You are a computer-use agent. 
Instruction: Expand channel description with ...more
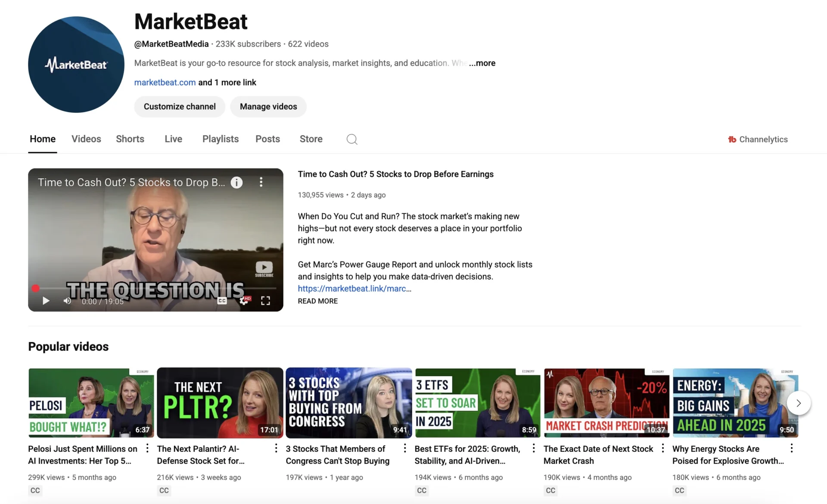[482, 63]
